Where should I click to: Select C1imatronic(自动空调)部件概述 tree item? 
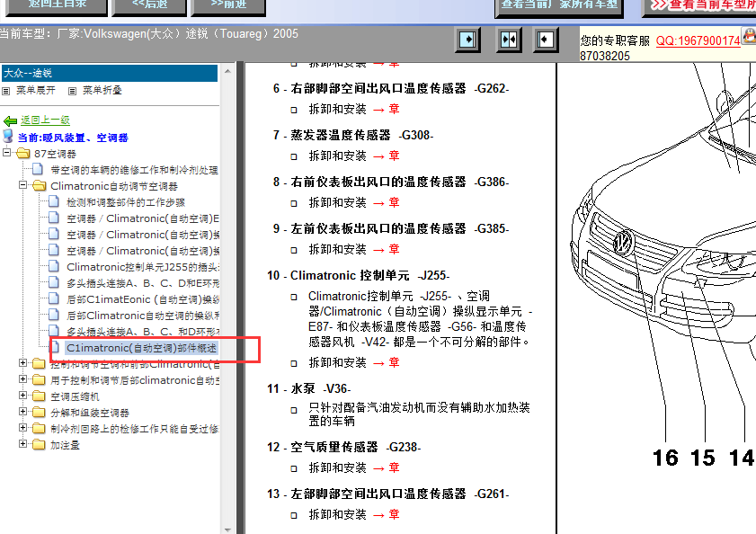click(x=142, y=348)
